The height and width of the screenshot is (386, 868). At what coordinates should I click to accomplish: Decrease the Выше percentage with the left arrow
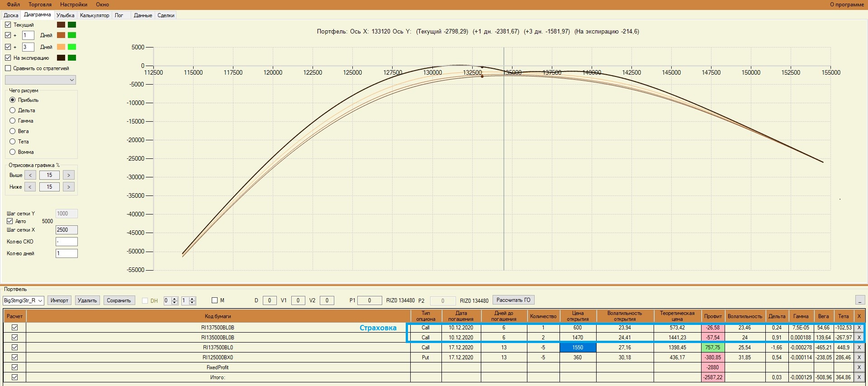30,175
